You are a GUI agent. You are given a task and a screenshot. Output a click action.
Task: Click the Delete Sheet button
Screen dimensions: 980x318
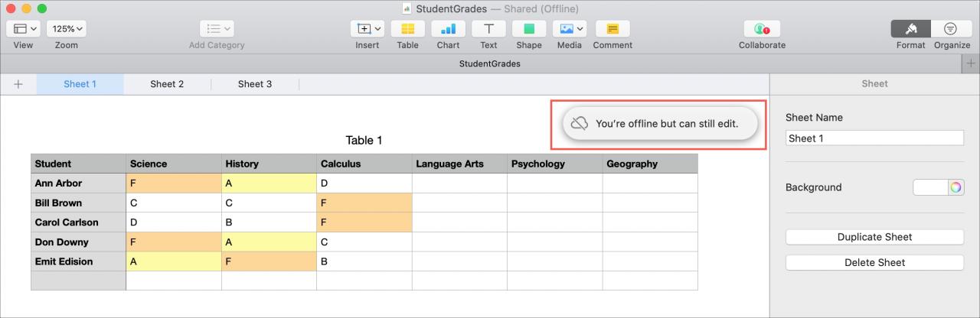tap(874, 262)
